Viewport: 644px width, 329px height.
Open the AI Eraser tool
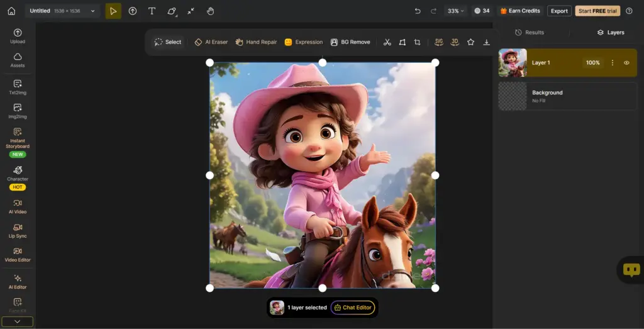tap(211, 42)
